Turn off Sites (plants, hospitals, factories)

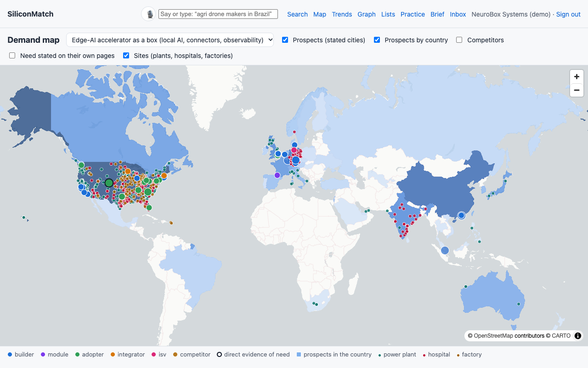coord(126,56)
